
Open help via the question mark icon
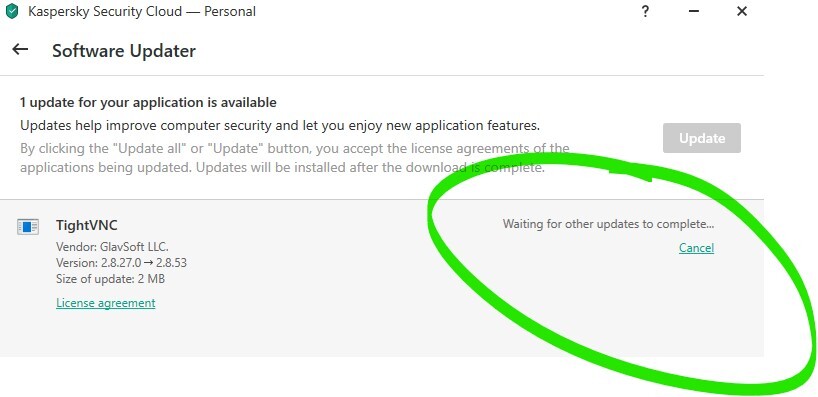coord(645,11)
